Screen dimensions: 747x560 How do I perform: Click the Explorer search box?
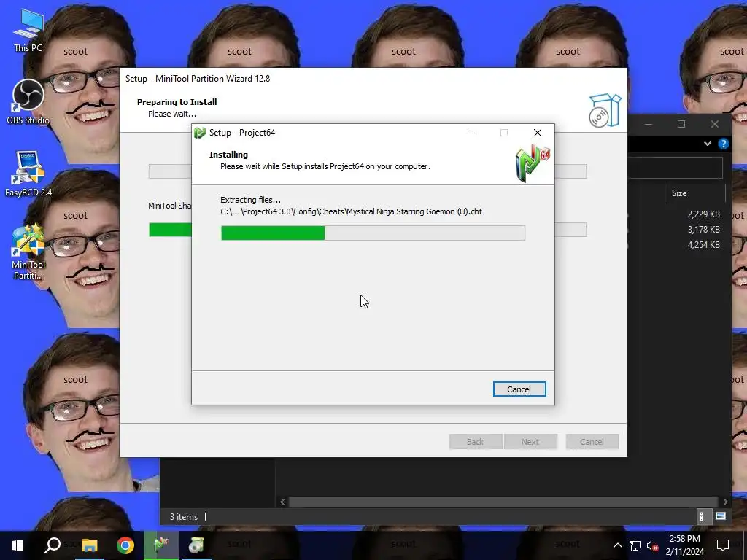tap(675, 168)
